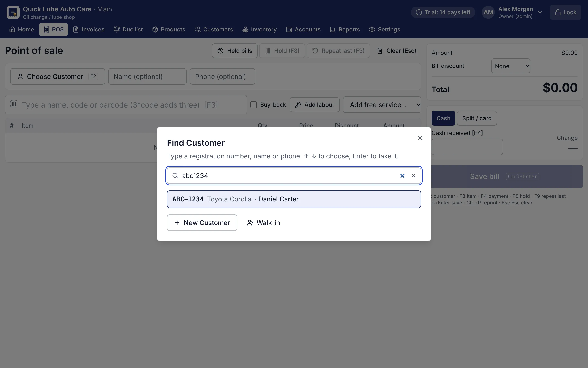Viewport: 588px width, 368px height.
Task: Click the AM user avatar
Action: 488,12
